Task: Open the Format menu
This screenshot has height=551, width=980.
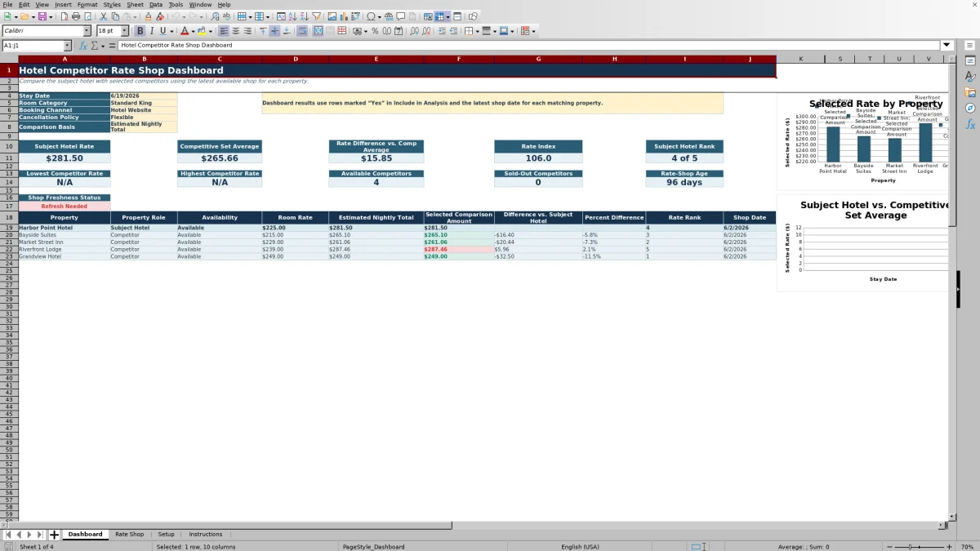Action: click(87, 5)
